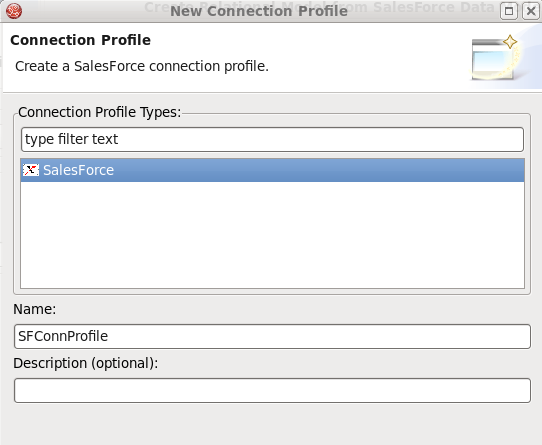Click the gold sparkle star on the banner
Viewport: 542px width, 445px height.
510,42
